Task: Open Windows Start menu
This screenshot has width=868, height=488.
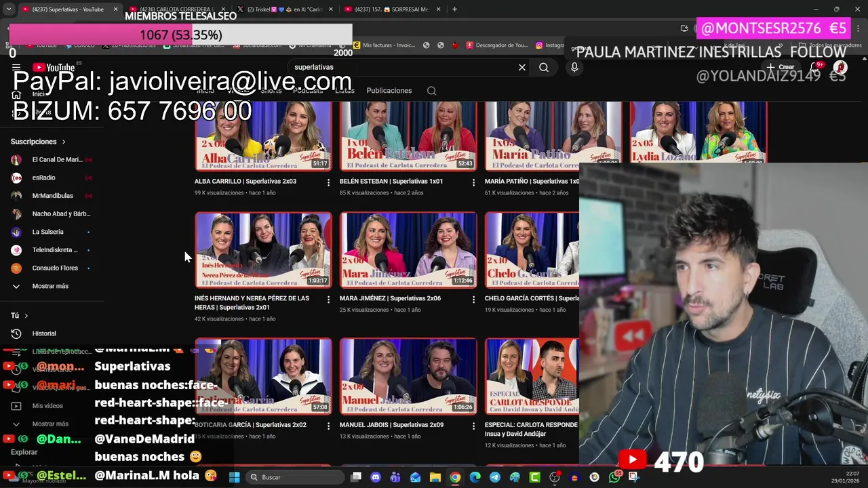Action: 234,477
